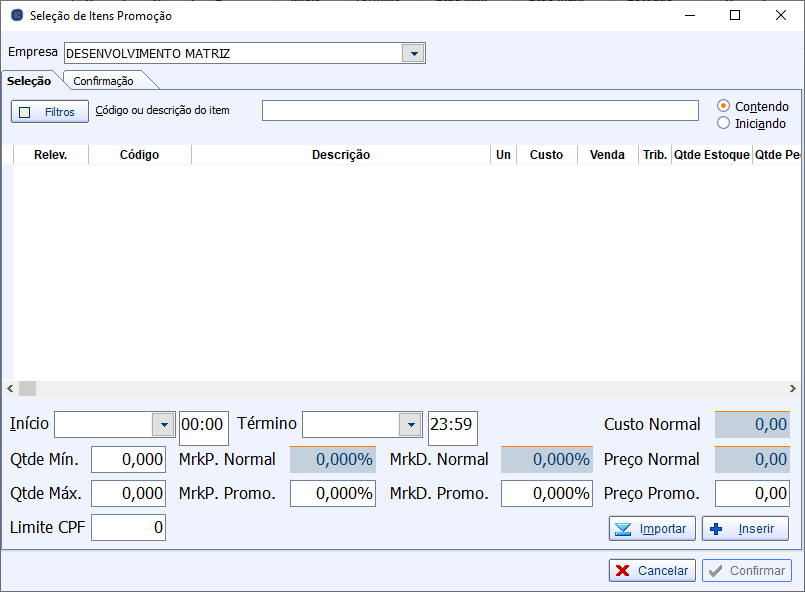Click the application icon in title bar
The image size is (805, 592).
pyautogui.click(x=16, y=16)
